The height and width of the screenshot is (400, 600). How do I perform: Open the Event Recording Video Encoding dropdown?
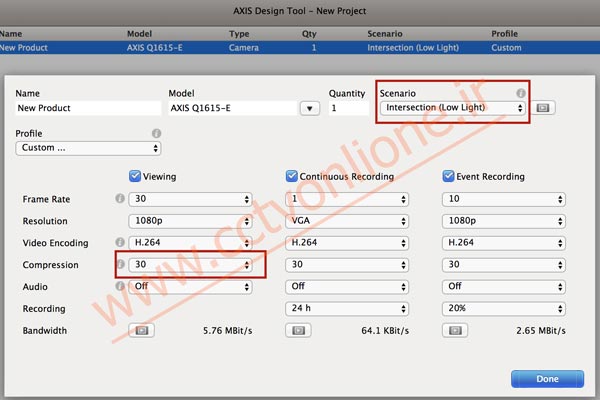pyautogui.click(x=504, y=243)
